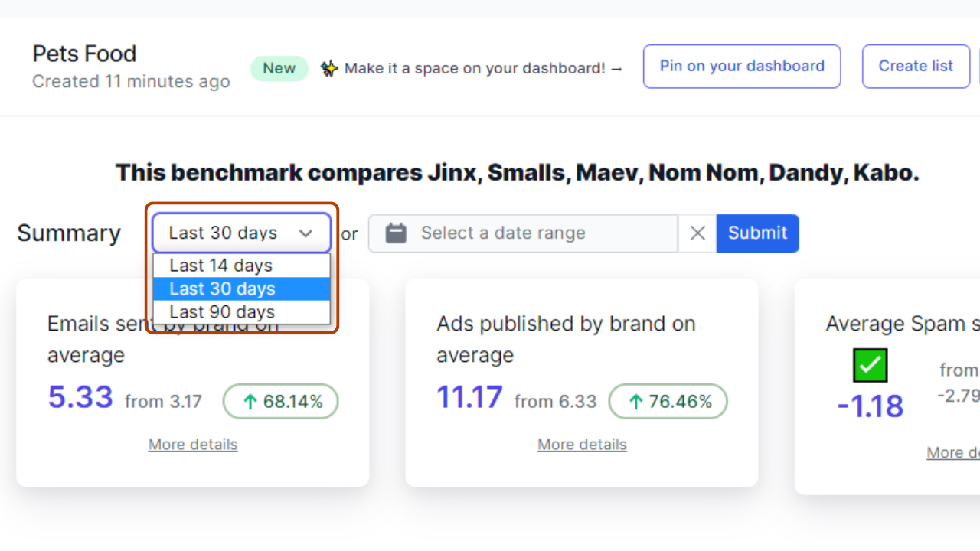Click the green up arrow in 76.46% badge
The width and height of the screenshot is (980, 551).
tap(635, 402)
